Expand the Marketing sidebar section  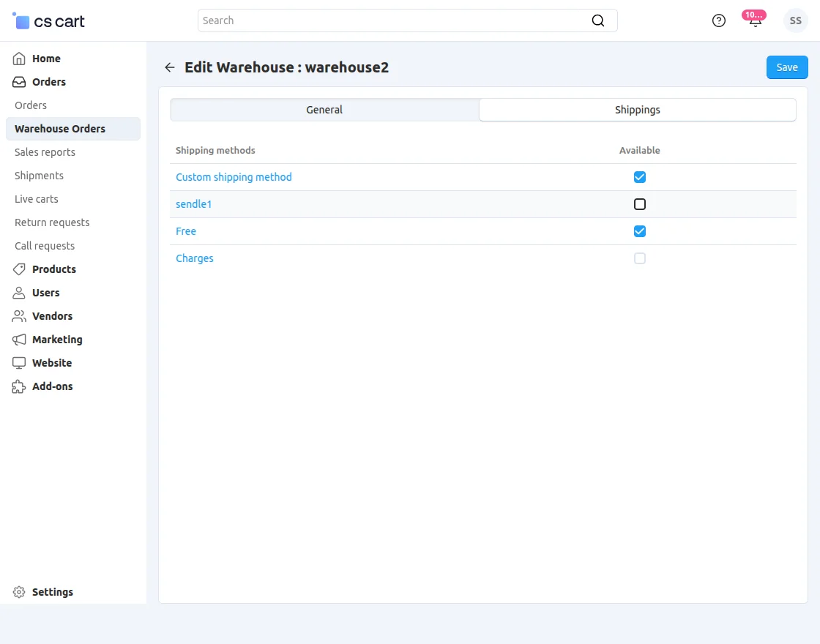click(57, 340)
